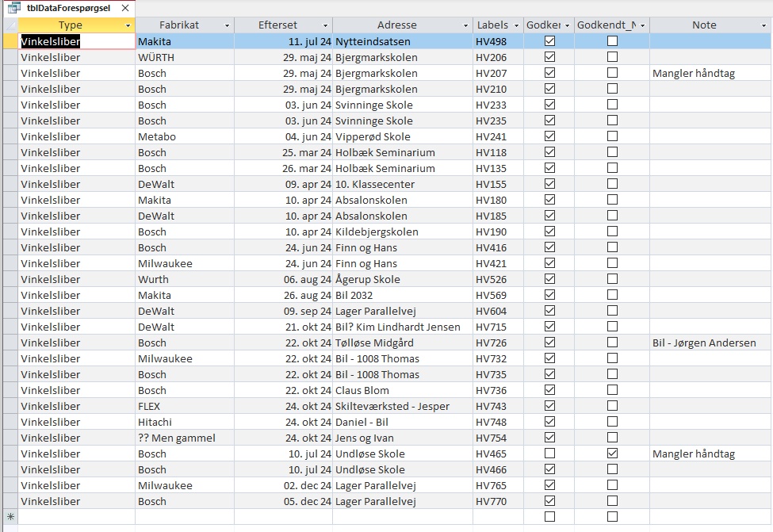Click the 'Jens og Ivan' address cell
The image size is (773, 532).
point(403,438)
